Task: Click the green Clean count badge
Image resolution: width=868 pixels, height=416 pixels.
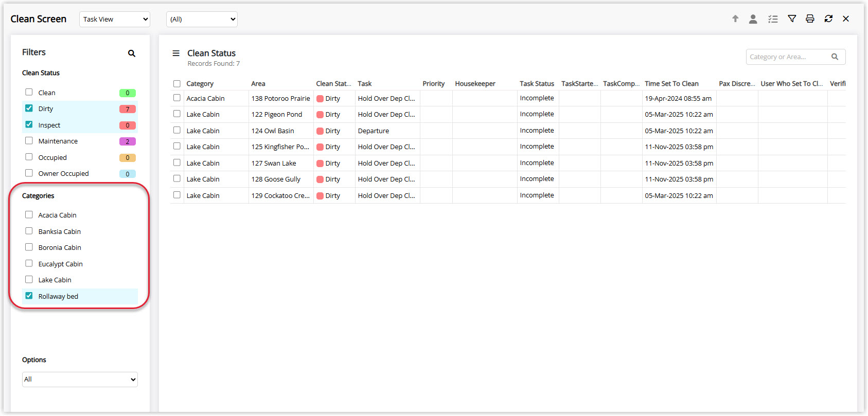Action: [128, 93]
